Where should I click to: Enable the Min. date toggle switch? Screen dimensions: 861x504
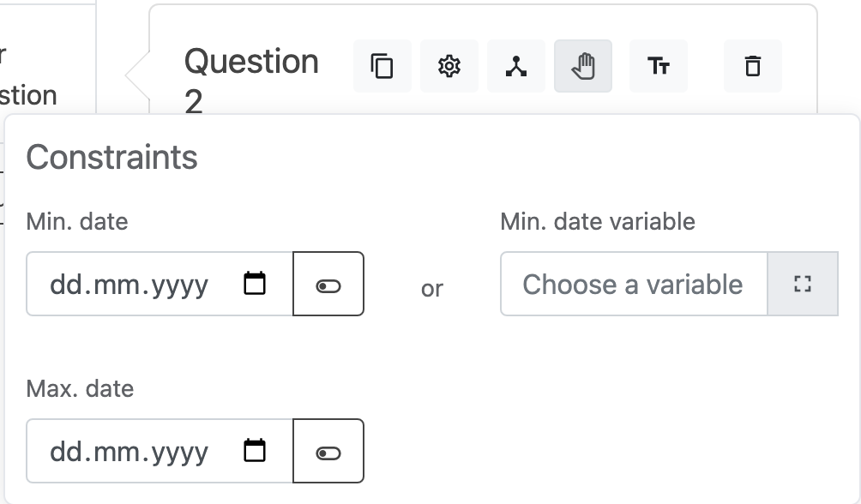click(328, 284)
